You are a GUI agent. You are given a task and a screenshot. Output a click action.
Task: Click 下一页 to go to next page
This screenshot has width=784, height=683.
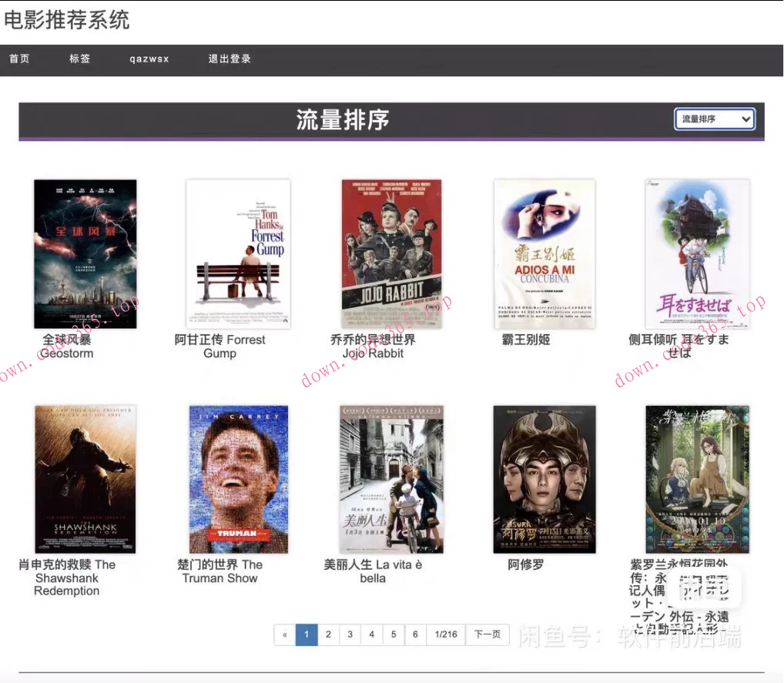click(x=487, y=634)
